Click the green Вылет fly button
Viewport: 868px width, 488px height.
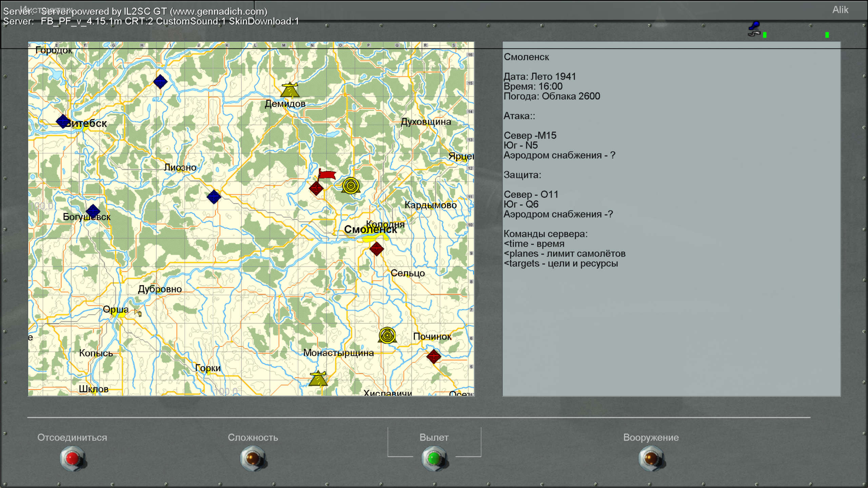[x=434, y=459]
